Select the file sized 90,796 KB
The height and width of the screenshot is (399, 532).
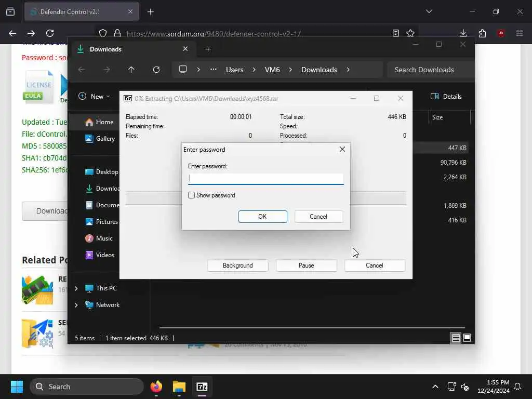(453, 163)
